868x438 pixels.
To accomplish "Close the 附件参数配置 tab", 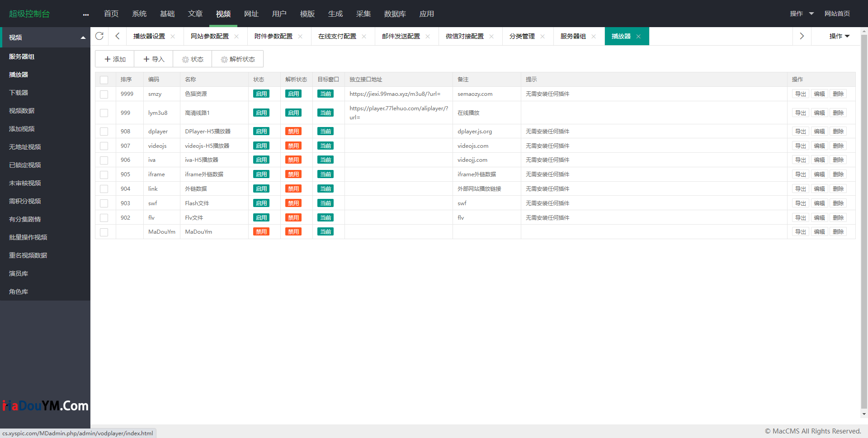I will tap(300, 37).
